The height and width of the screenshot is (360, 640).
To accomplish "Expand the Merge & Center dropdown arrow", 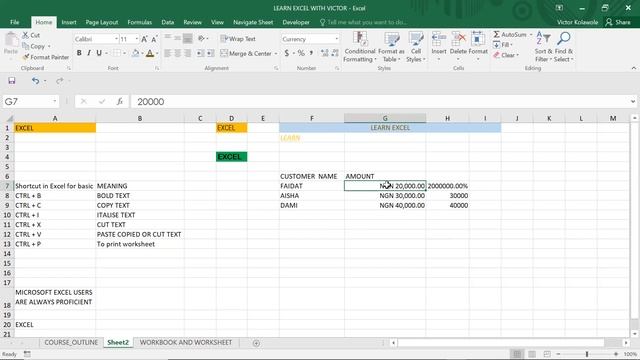I will point(276,54).
